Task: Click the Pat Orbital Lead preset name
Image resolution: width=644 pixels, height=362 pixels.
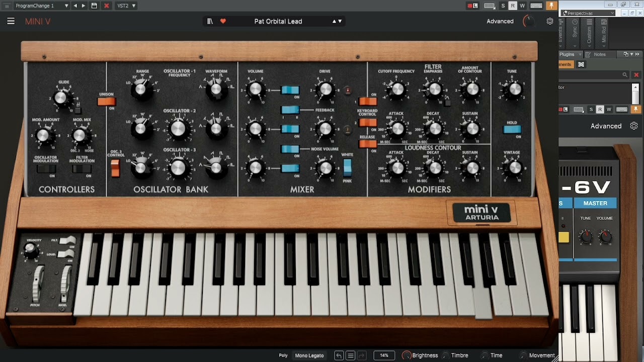Action: tap(278, 21)
